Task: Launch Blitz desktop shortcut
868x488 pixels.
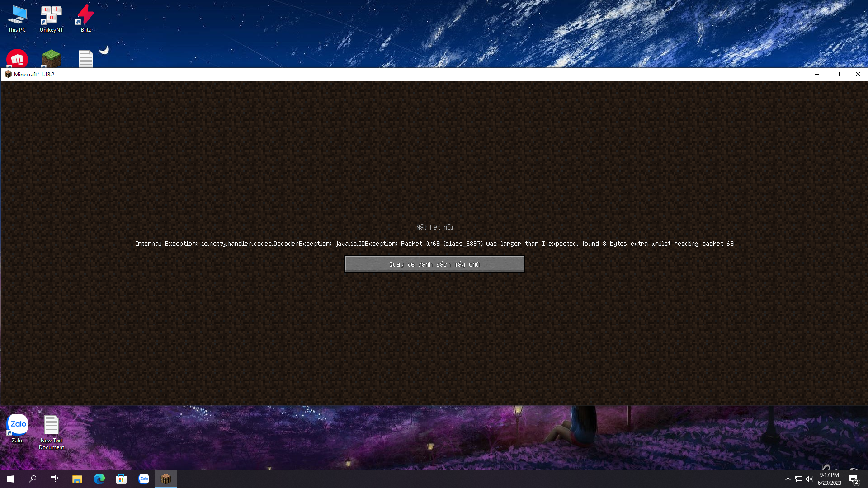Action: [x=85, y=19]
